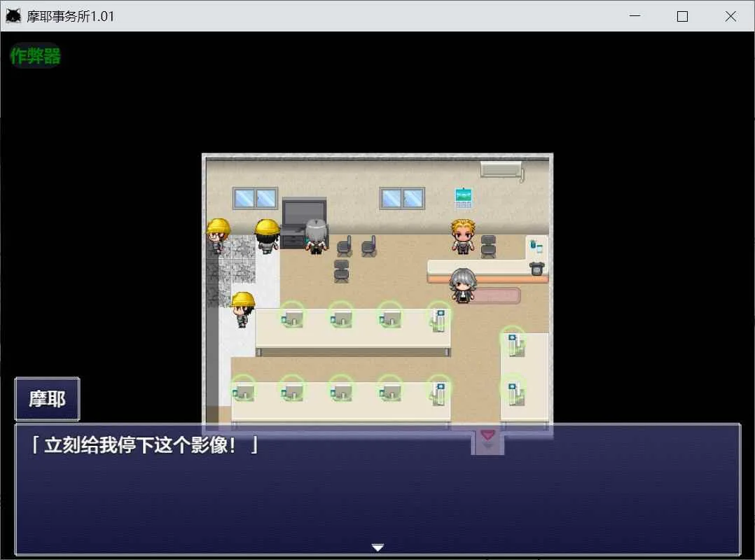Image resolution: width=755 pixels, height=560 pixels.
Task: Click the 摩耶 speaker name box
Action: coord(47,399)
